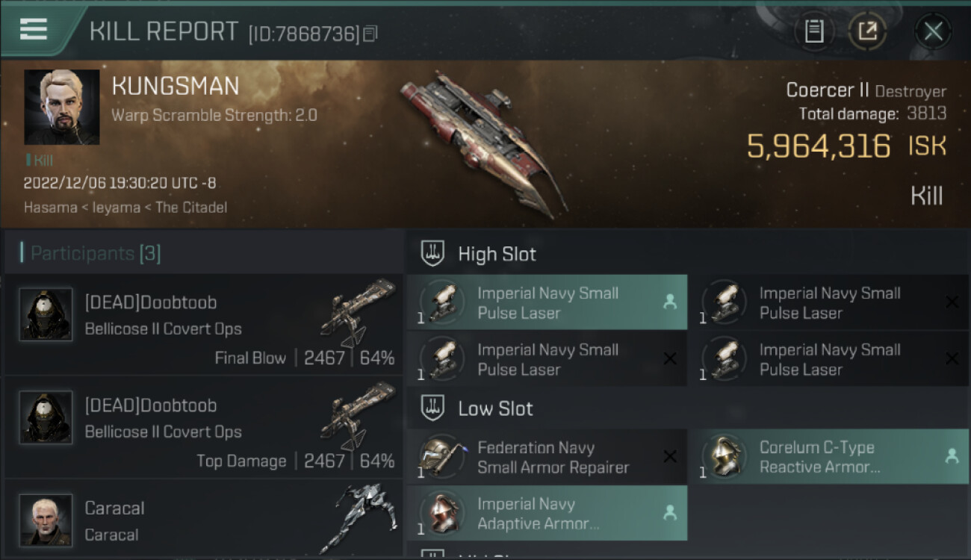The image size is (971, 560).
Task: Click KUNGSMAN's character portrait
Action: [x=61, y=107]
